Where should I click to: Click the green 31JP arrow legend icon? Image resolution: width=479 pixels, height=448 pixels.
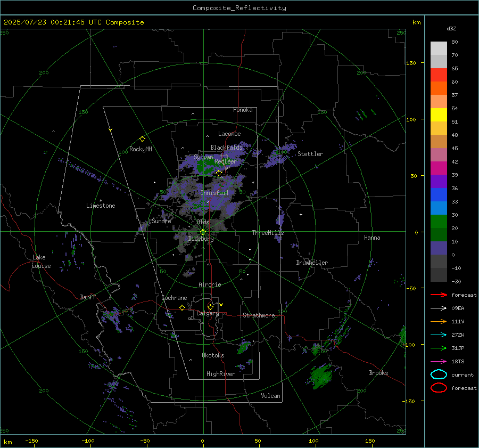pyautogui.click(x=439, y=348)
